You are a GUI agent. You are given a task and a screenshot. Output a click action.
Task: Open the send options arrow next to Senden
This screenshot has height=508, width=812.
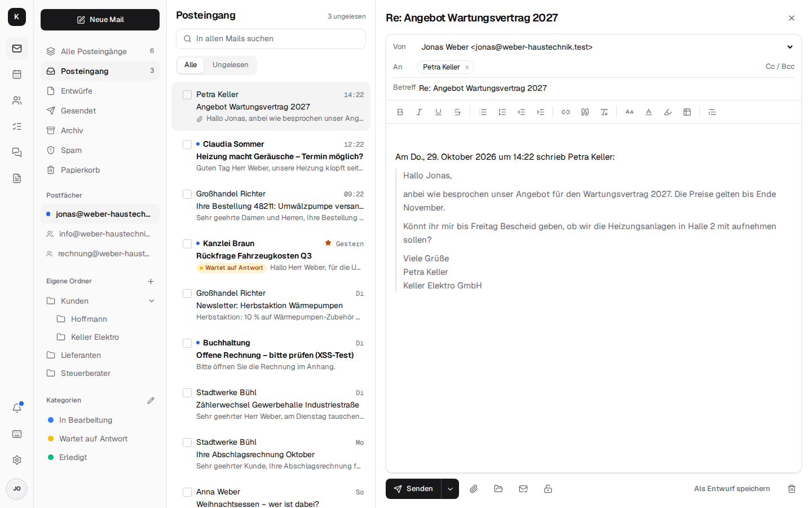coord(450,489)
